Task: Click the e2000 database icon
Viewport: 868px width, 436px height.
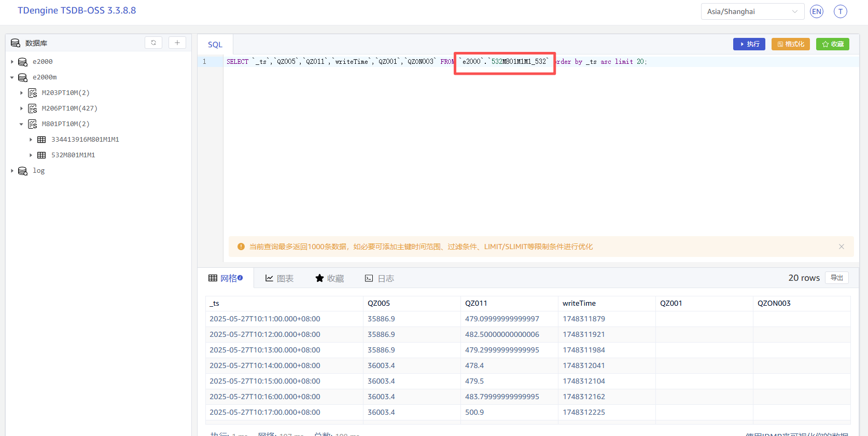Action: point(23,62)
